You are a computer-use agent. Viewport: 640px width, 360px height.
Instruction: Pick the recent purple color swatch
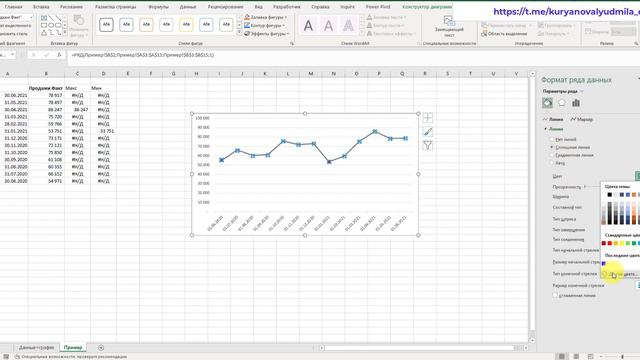tap(604, 263)
